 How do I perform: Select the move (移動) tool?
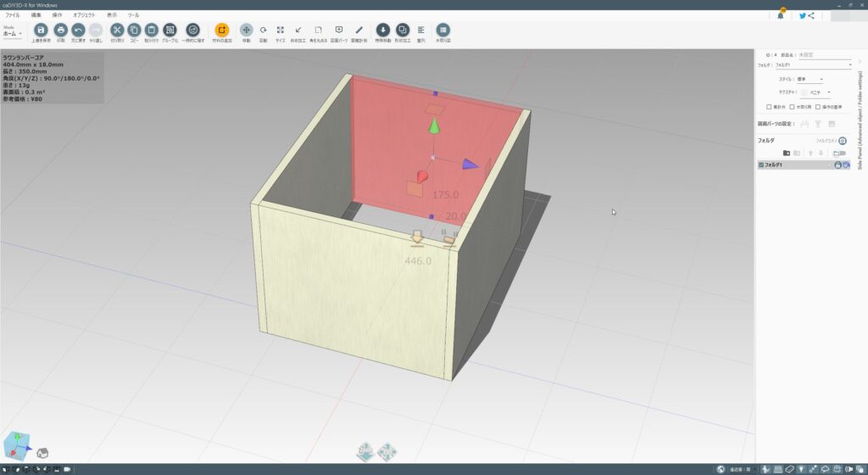tap(246, 30)
